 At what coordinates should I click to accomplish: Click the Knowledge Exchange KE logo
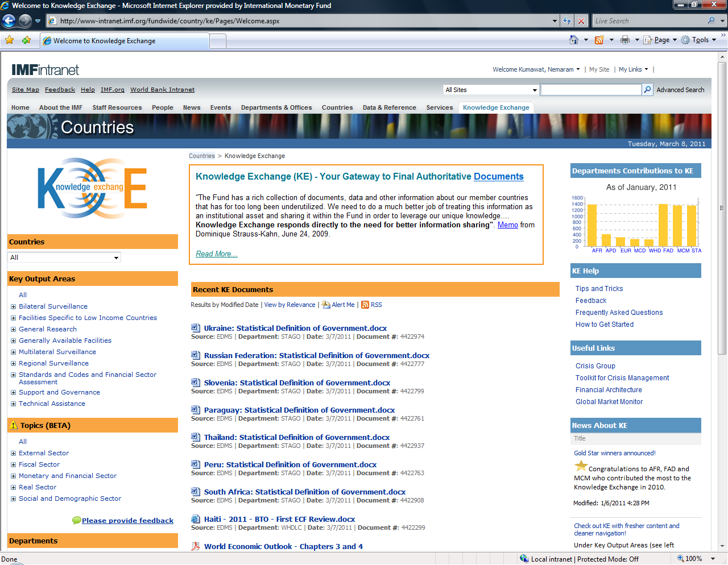(x=92, y=188)
